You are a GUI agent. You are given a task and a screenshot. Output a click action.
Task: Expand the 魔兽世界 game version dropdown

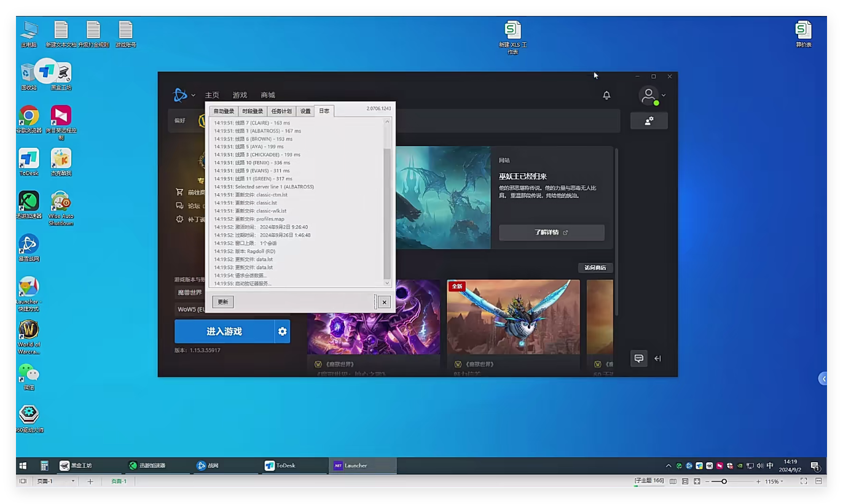pos(190,292)
